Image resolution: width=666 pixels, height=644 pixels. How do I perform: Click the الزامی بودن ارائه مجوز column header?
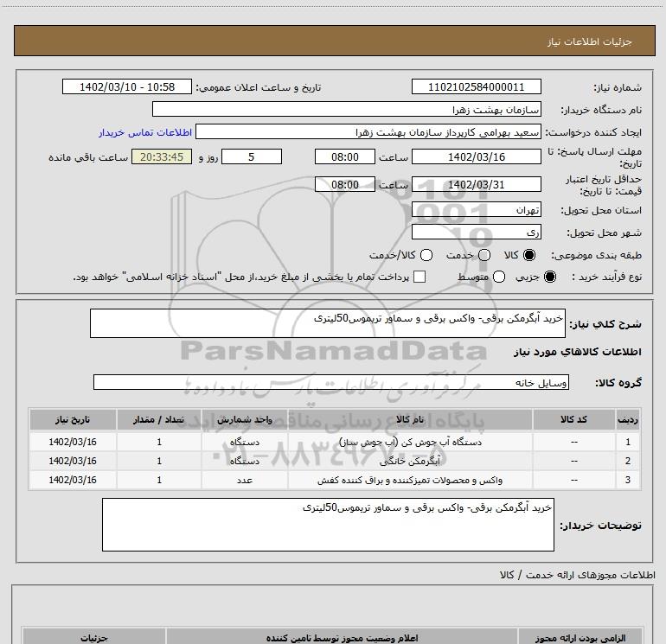pyautogui.click(x=580, y=638)
